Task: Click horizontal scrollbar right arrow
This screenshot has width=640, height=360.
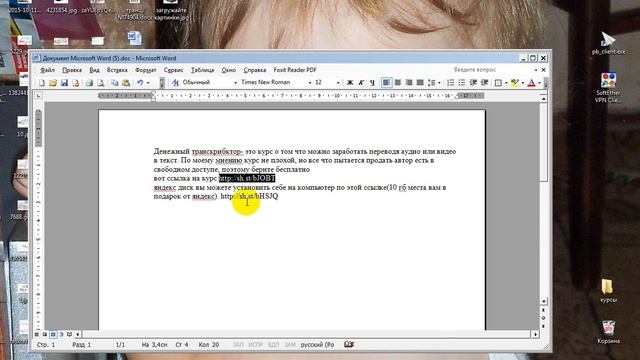Action: pos(536,334)
